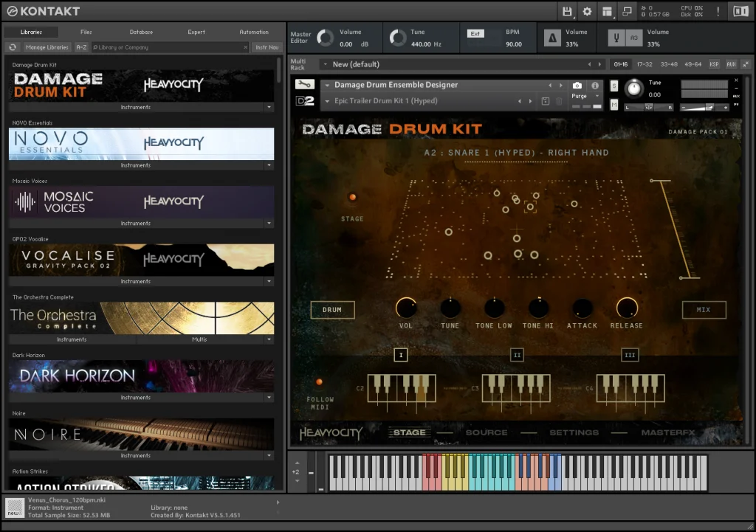This screenshot has width=756, height=532.
Task: Toggle A-Z library sorting
Action: click(x=81, y=47)
